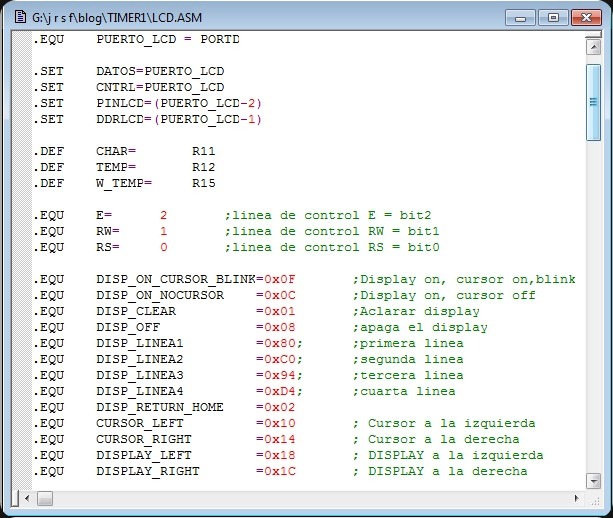The height and width of the screenshot is (518, 613).
Task: Click the horizontal scrollbar right arrow
Action: tap(575, 497)
